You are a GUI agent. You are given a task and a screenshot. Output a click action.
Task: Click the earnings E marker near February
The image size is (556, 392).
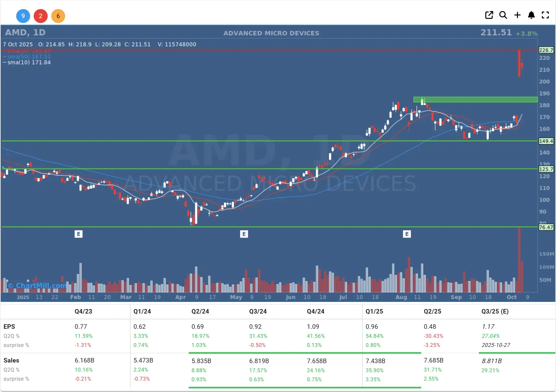78,234
